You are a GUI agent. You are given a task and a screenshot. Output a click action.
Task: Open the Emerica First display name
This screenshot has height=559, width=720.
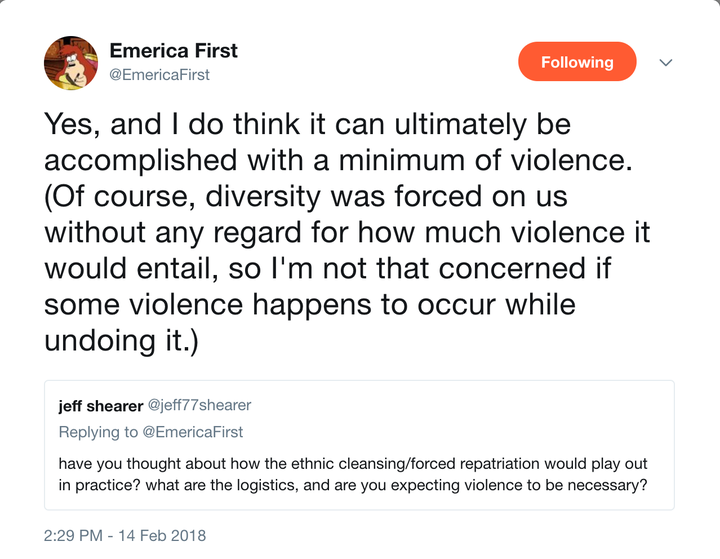point(174,51)
